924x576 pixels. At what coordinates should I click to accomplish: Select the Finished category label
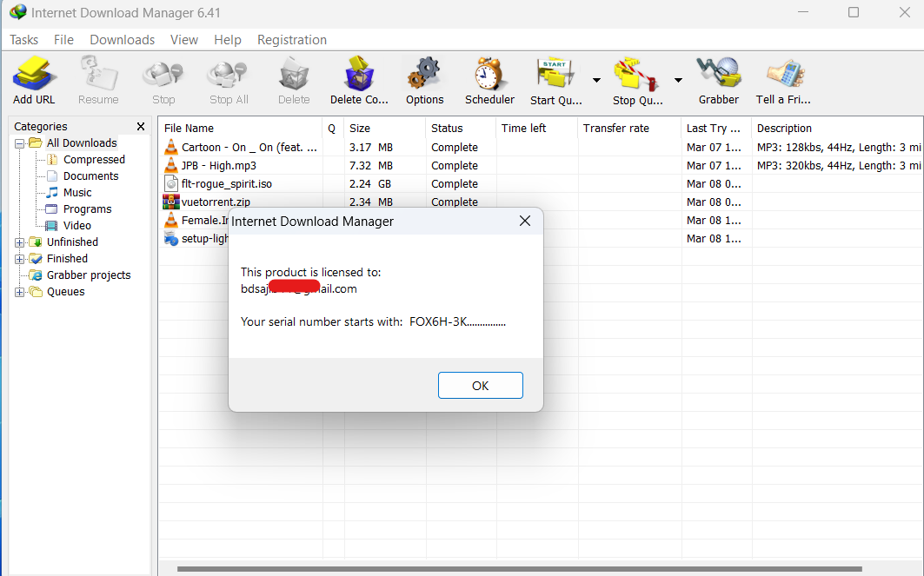pos(67,259)
